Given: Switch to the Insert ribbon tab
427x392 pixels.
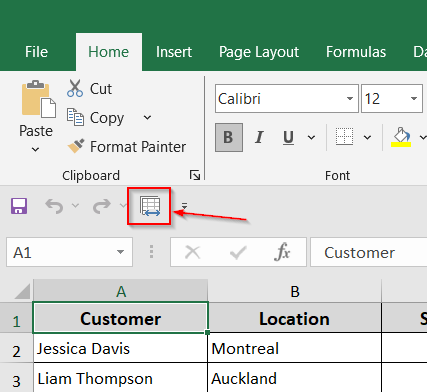Looking at the screenshot, I should click(174, 52).
